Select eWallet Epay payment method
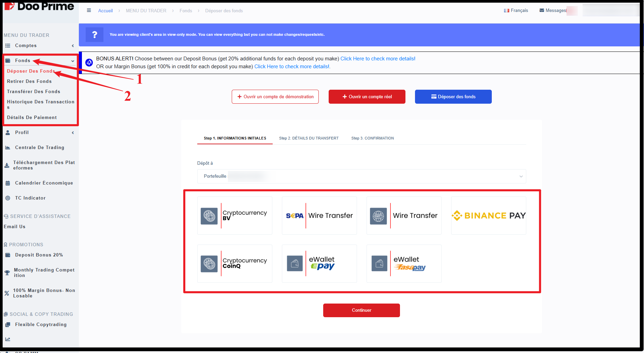644x353 pixels. [319, 264]
